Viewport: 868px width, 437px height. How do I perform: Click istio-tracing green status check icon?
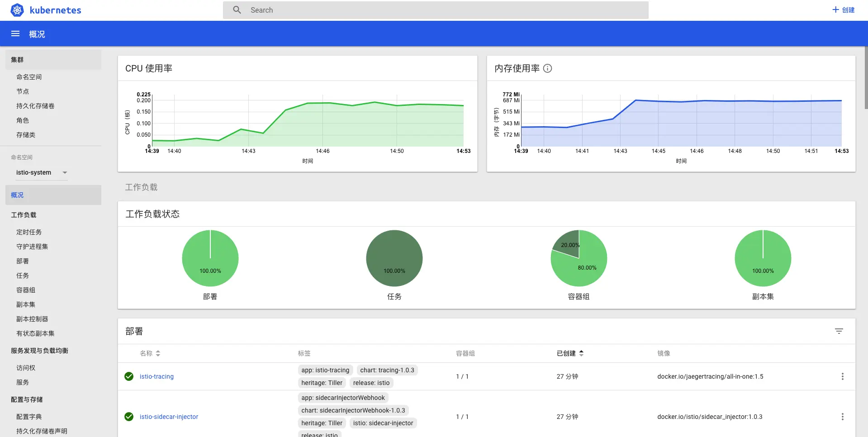click(x=129, y=376)
